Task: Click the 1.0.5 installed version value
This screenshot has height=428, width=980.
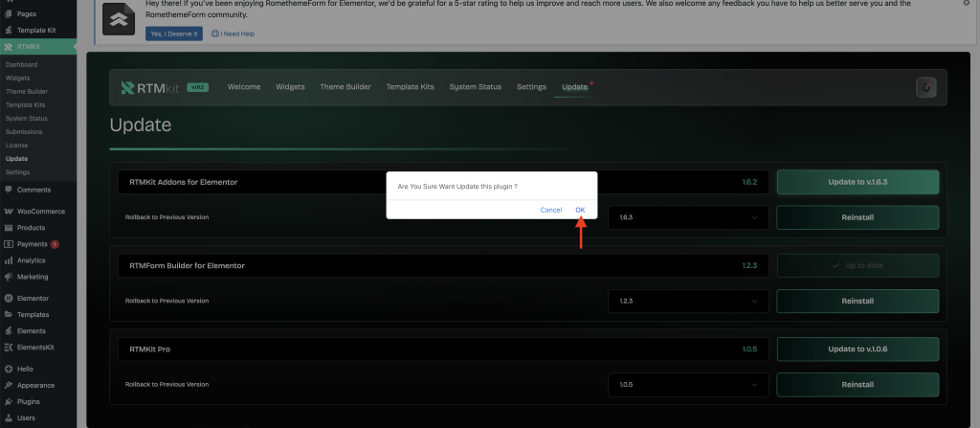Action: point(749,349)
